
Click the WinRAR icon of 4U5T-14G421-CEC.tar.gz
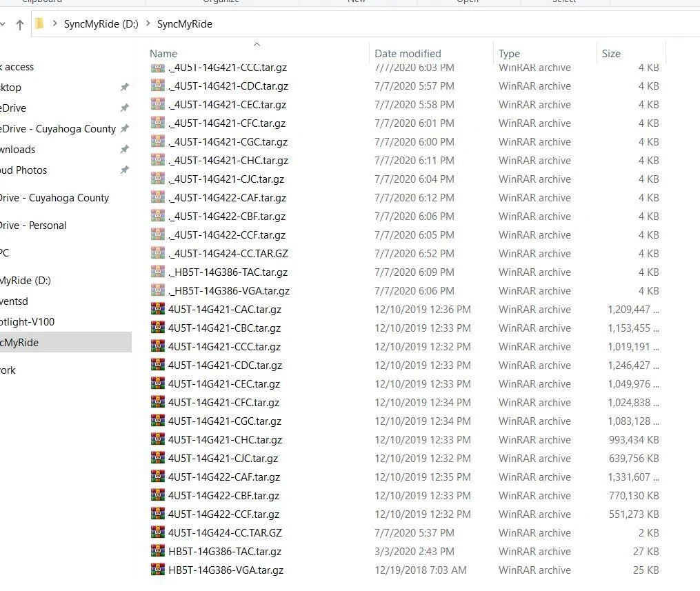pyautogui.click(x=158, y=383)
